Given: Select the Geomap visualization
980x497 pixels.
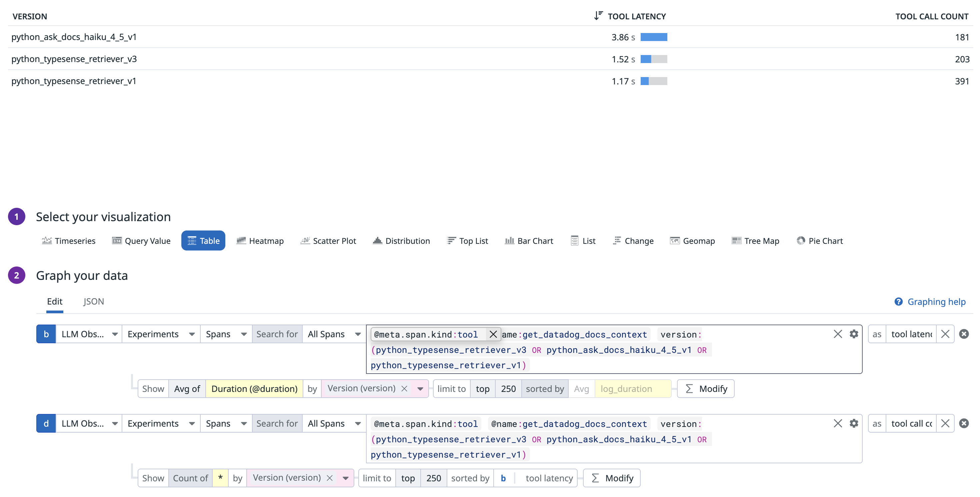Looking at the screenshot, I should click(x=692, y=240).
